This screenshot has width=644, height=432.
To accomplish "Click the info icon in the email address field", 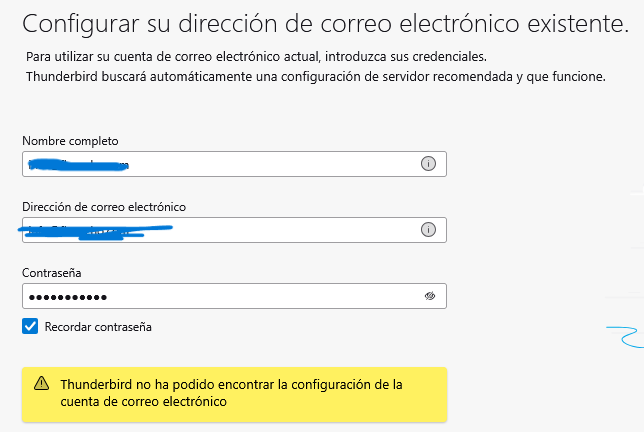I will (428, 230).
